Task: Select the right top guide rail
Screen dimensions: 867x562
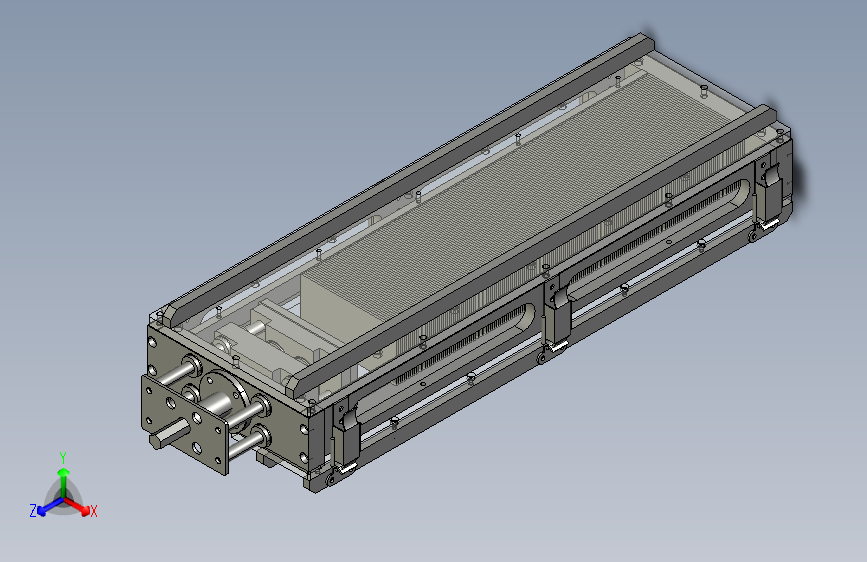Action: click(531, 253)
